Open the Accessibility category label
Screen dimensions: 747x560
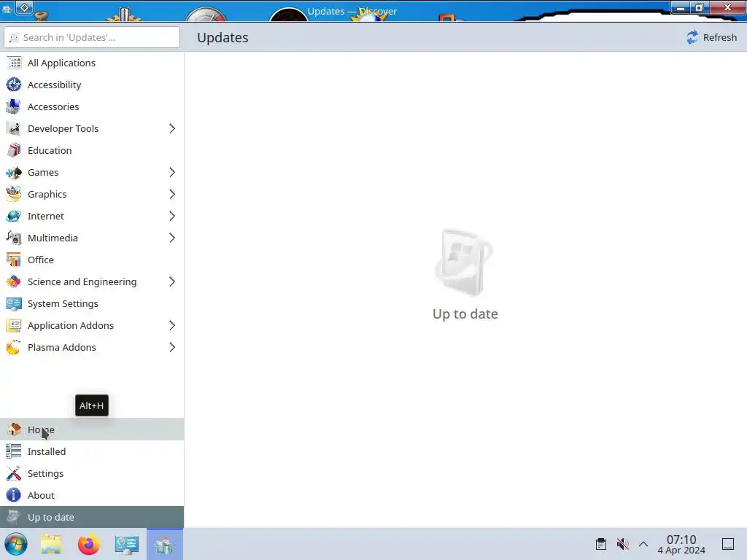coord(54,85)
